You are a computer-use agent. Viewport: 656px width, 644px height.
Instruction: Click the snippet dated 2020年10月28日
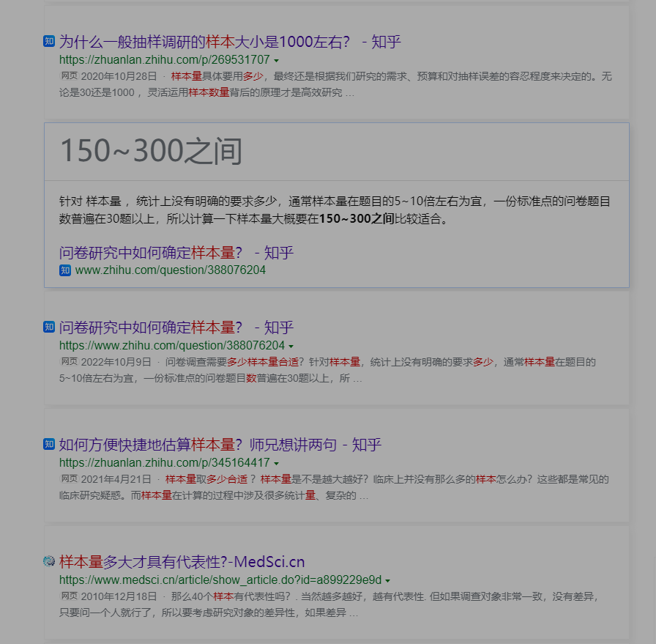click(335, 84)
